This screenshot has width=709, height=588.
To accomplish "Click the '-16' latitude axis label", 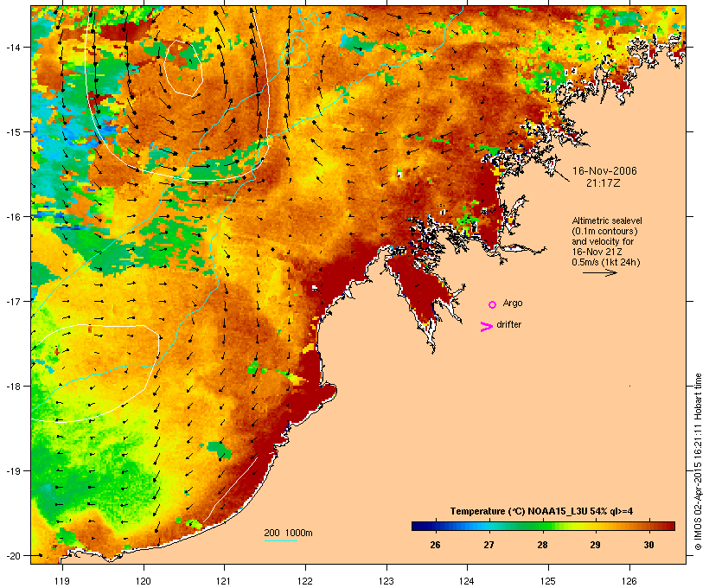I will pos(12,217).
